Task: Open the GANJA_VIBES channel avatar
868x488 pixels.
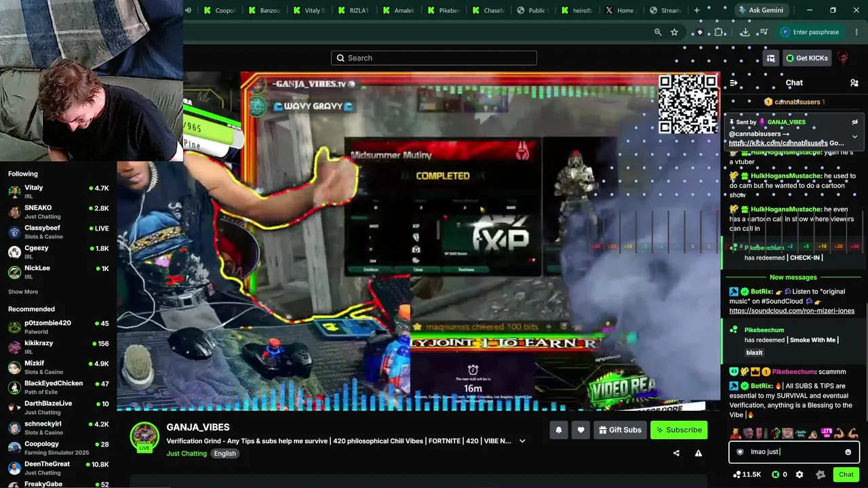Action: click(x=144, y=437)
